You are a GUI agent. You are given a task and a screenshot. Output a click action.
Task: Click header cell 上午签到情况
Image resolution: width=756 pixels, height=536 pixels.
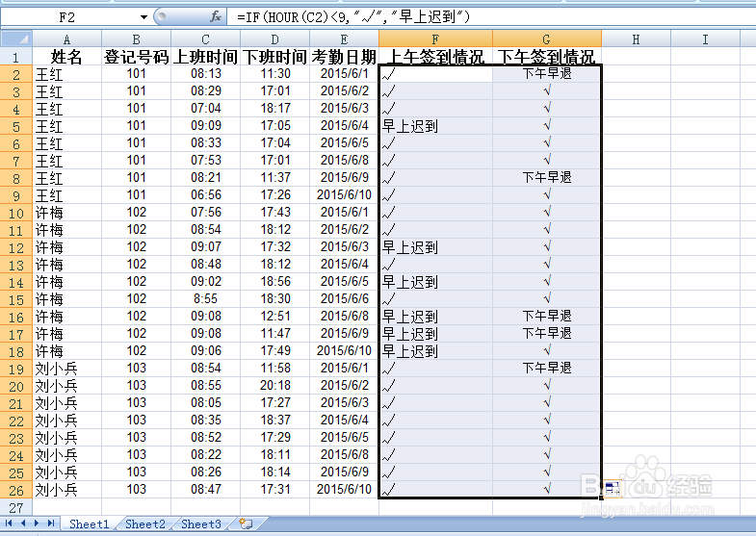point(436,57)
